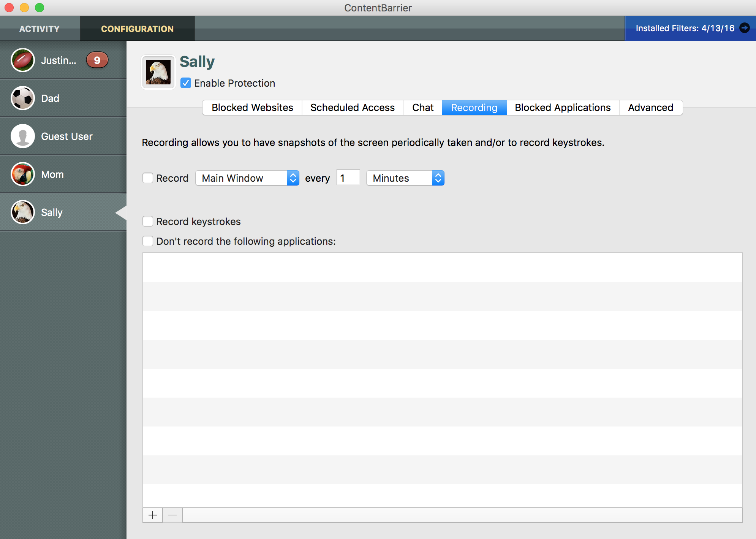Select the Guest User name

(67, 136)
